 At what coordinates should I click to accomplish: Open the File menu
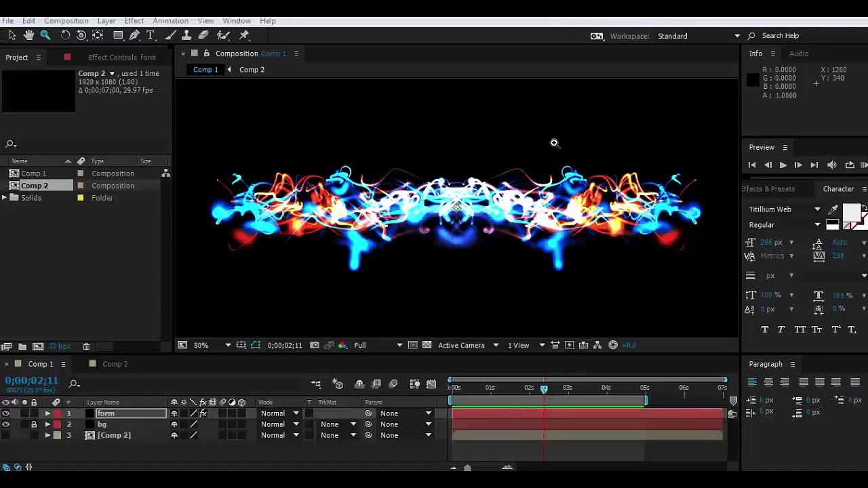(7, 21)
